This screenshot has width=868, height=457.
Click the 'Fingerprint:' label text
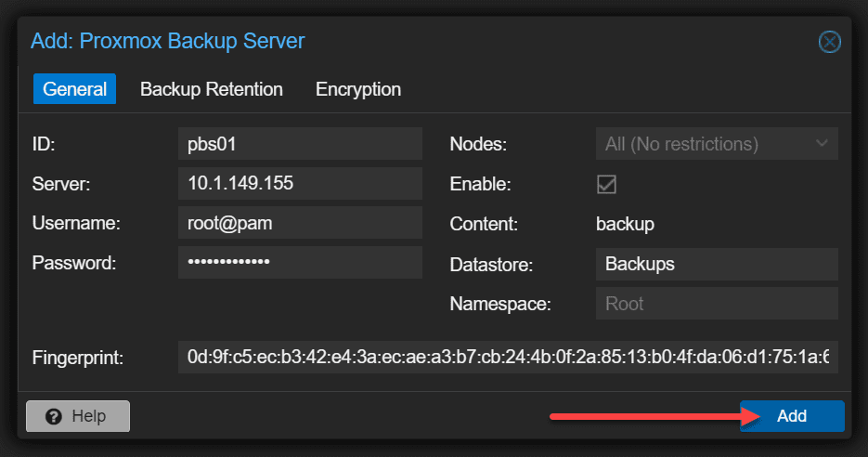point(78,358)
